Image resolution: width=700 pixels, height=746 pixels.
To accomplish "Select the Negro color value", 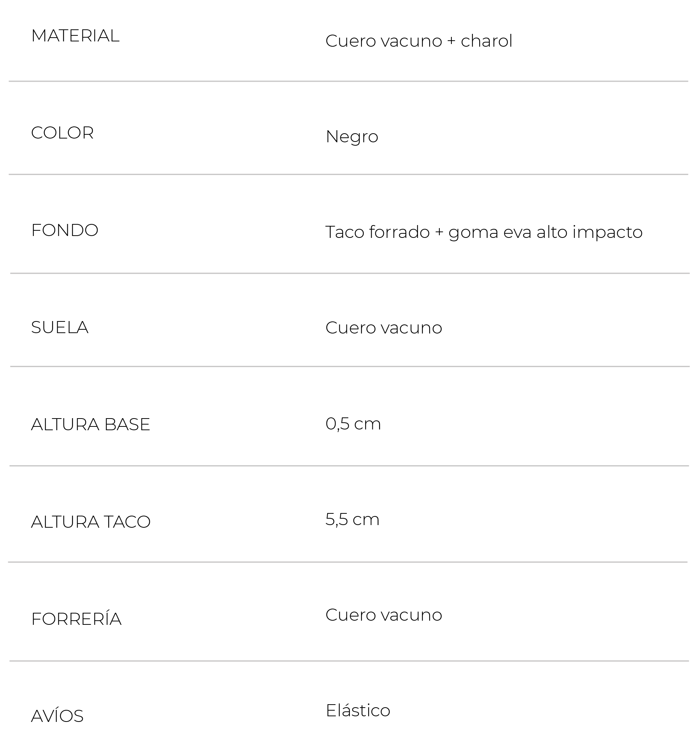I will pos(352,137).
